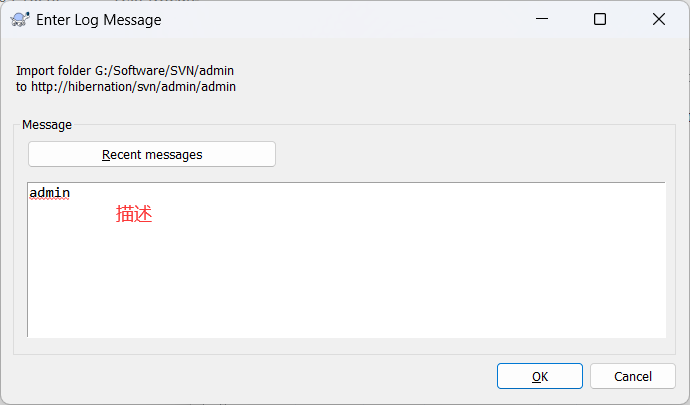Click the TortoiseSVN tortoise icon in title bar

tap(19, 19)
